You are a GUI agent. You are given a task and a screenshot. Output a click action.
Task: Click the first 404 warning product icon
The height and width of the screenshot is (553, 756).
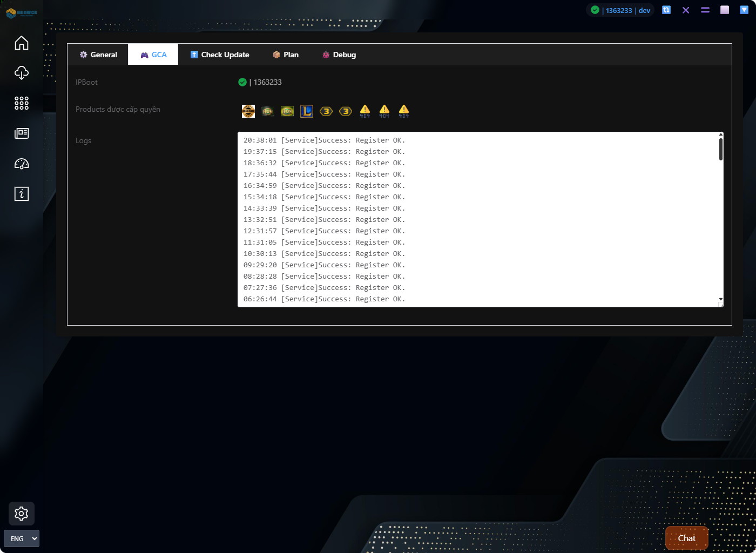tap(365, 111)
